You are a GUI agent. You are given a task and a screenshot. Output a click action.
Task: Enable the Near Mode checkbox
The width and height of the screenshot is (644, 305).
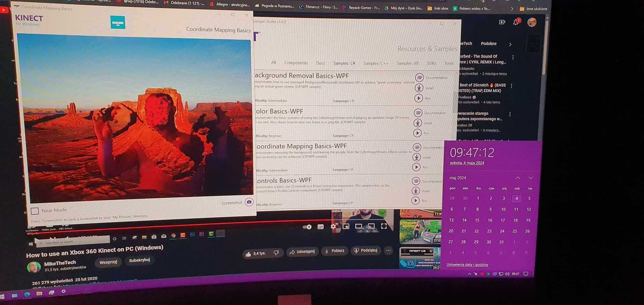click(35, 211)
